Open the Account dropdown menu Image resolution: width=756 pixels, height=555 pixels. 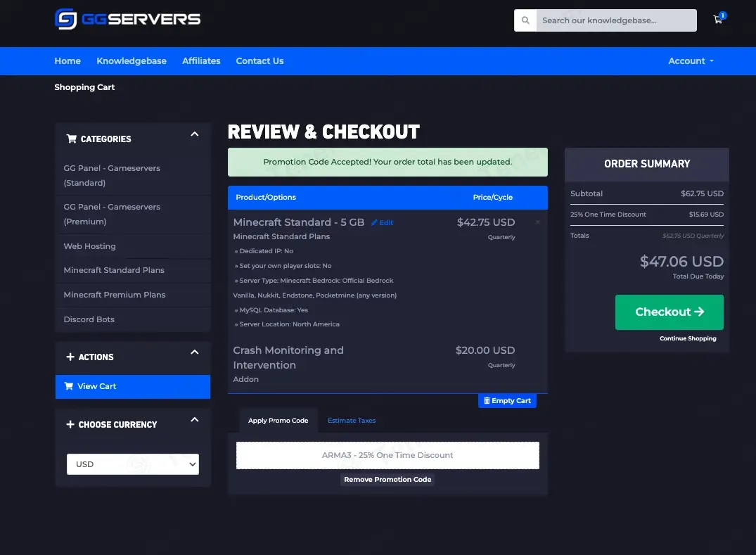[691, 61]
